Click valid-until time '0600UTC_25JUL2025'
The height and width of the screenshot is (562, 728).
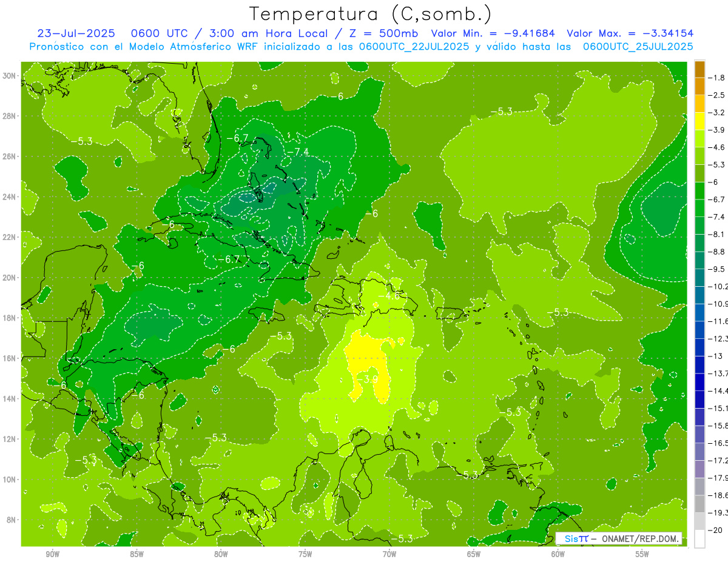(638, 47)
